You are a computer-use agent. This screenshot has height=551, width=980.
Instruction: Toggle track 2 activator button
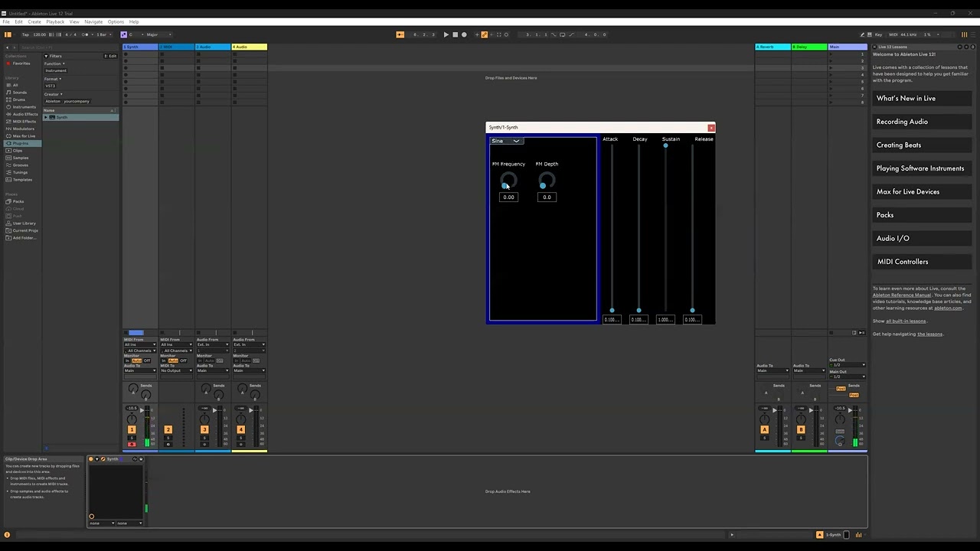click(168, 430)
